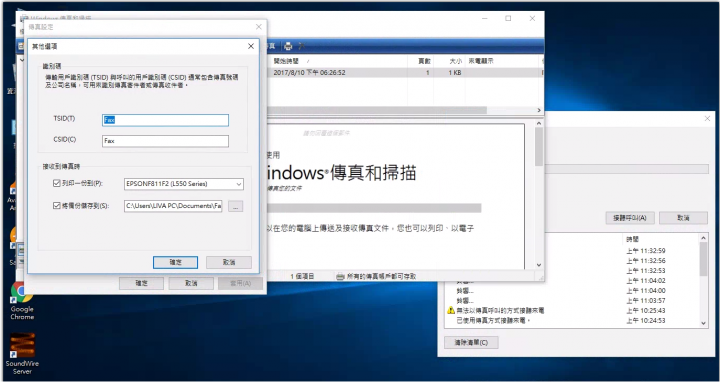This screenshot has width=720, height=382.
Task: Click the 清除清單(C) button
Action: (x=471, y=343)
